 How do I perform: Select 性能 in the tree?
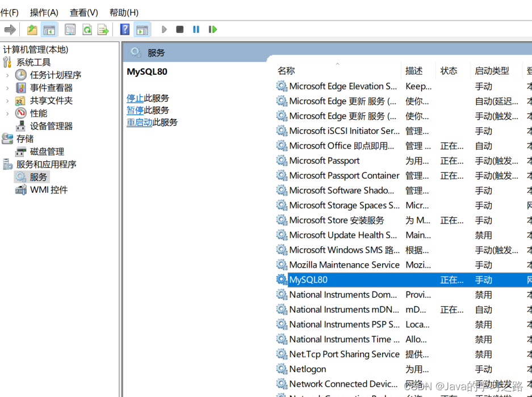coord(39,113)
